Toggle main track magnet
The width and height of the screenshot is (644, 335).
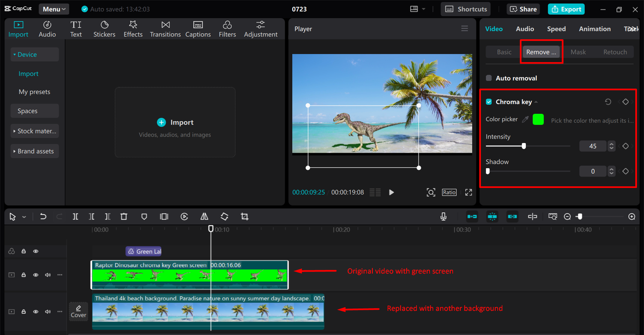[x=472, y=217]
